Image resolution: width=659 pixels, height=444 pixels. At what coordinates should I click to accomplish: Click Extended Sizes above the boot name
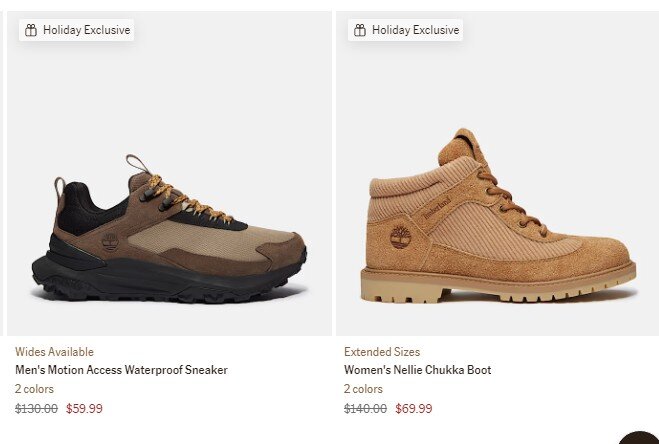(x=382, y=352)
